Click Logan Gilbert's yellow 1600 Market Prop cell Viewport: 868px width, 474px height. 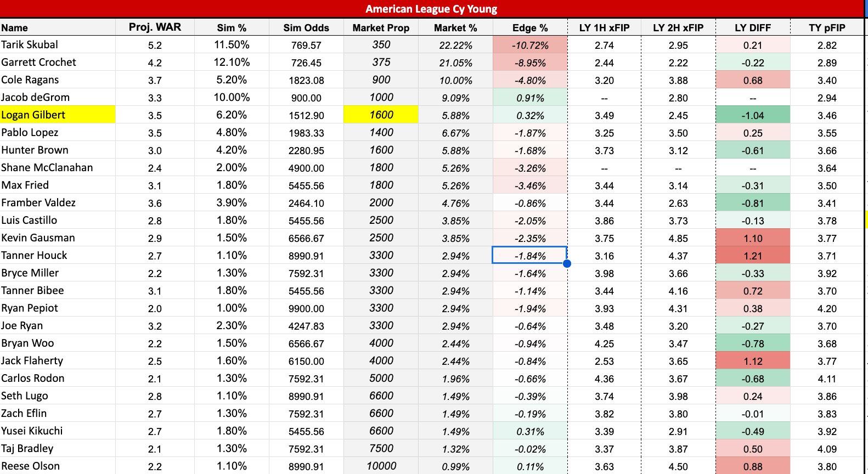381,115
